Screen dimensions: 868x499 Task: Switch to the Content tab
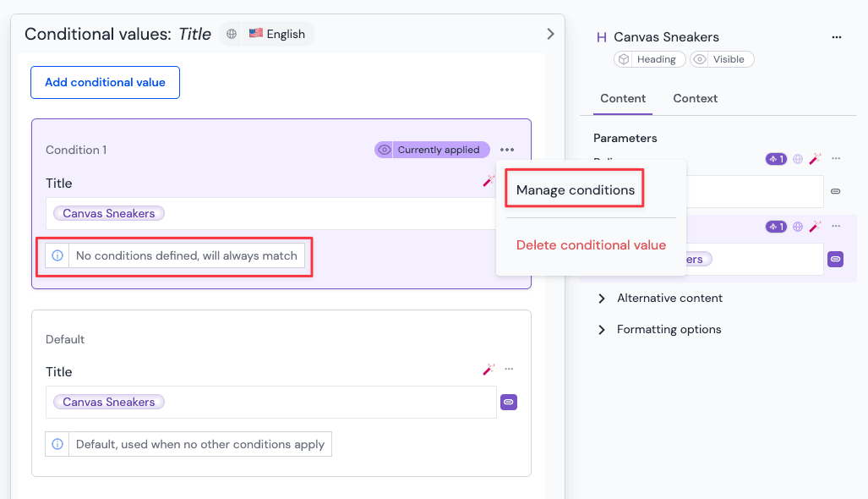tap(623, 99)
